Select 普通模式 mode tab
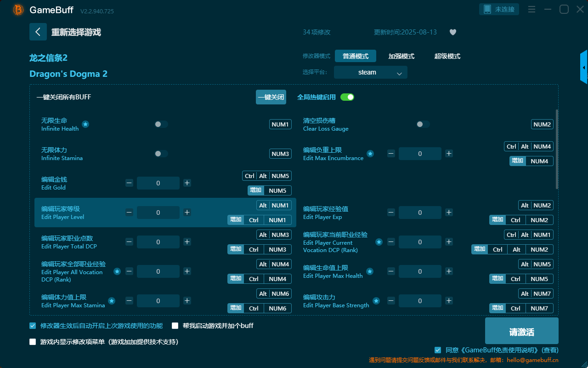The width and height of the screenshot is (588, 368). (x=356, y=56)
